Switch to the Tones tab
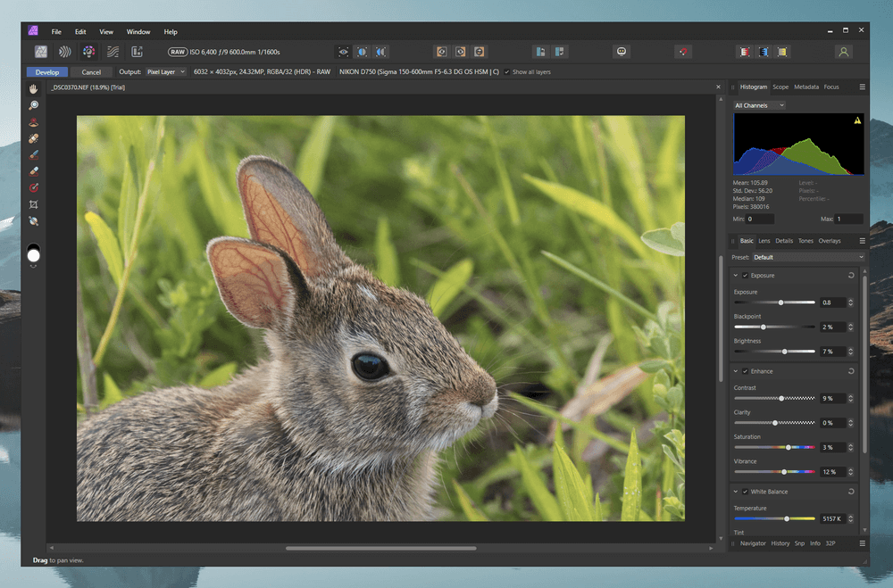This screenshot has height=588, width=893. [x=805, y=241]
